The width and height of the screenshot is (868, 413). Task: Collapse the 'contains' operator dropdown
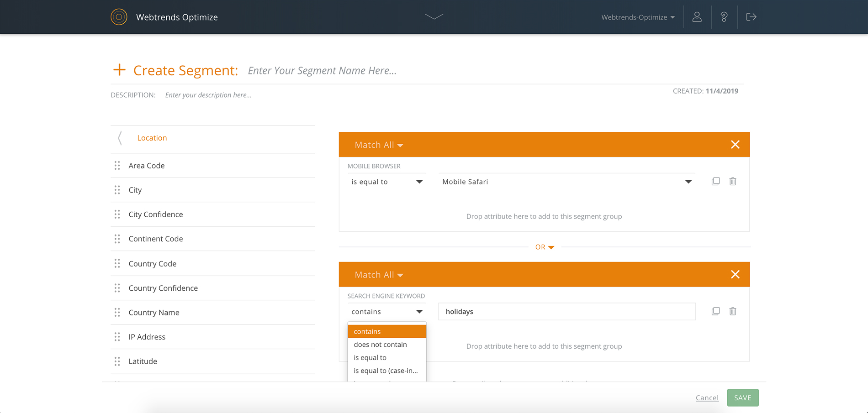[386, 312]
